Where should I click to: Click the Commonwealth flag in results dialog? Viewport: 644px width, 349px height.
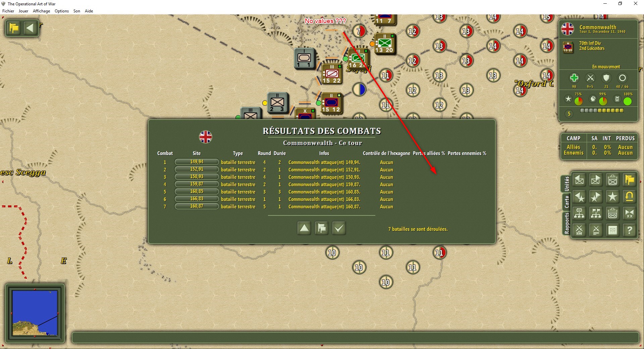[x=206, y=137]
